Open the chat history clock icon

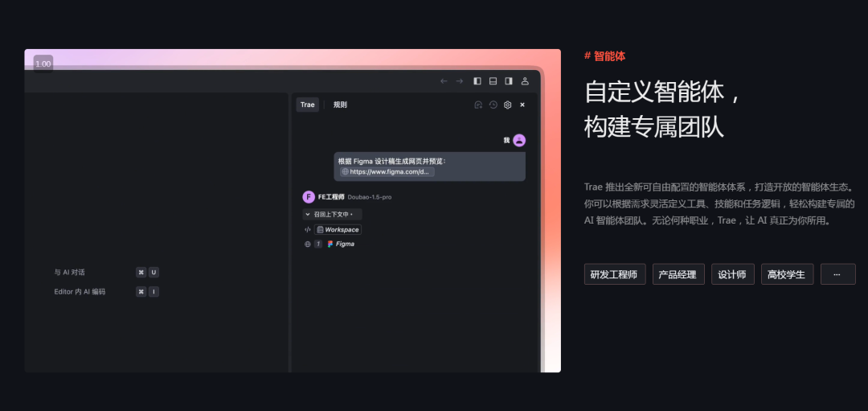pyautogui.click(x=493, y=105)
